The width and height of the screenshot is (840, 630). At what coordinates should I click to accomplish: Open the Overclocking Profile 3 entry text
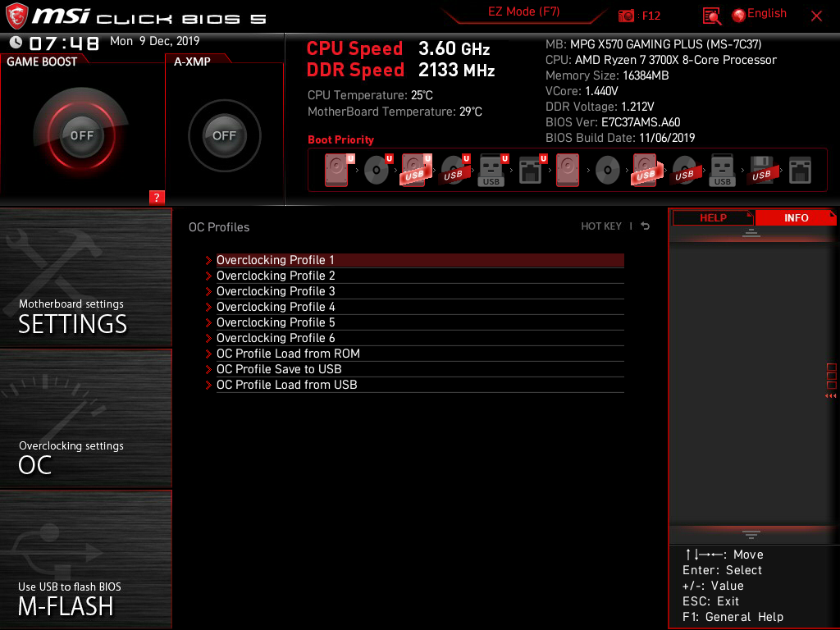coord(276,291)
